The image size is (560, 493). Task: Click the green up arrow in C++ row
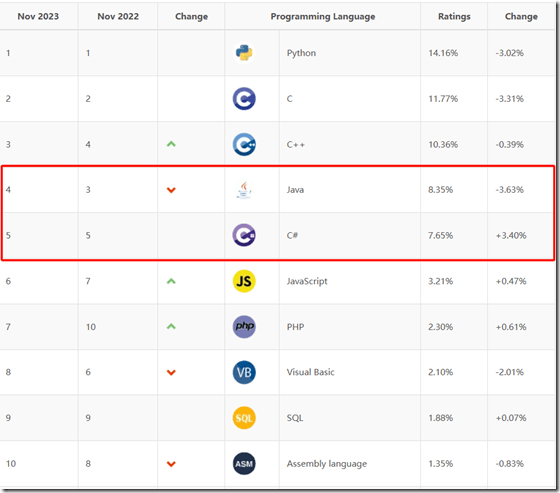coord(171,144)
